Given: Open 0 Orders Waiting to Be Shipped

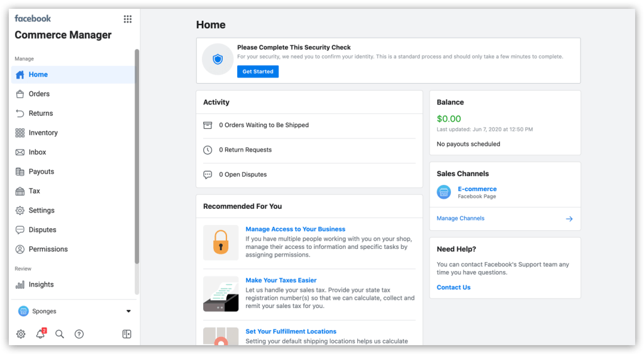Looking at the screenshot, I should 264,125.
